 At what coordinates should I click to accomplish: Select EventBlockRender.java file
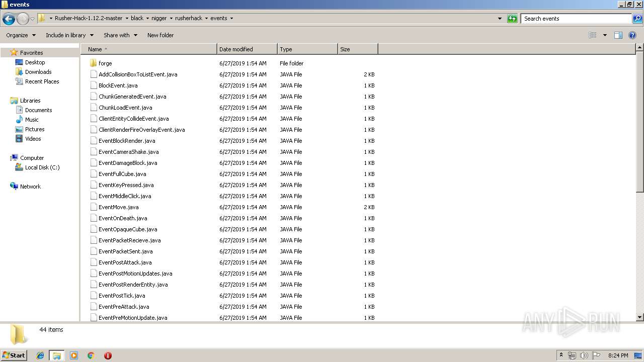tap(127, 141)
